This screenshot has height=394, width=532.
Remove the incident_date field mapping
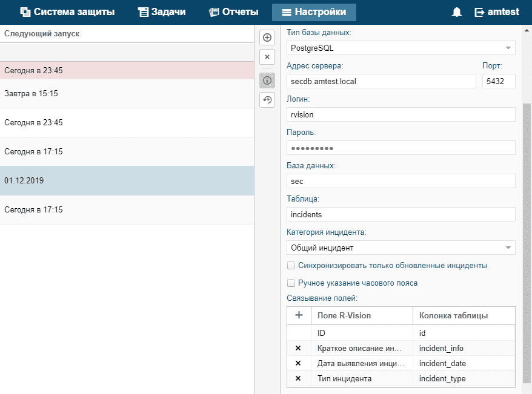click(x=298, y=363)
